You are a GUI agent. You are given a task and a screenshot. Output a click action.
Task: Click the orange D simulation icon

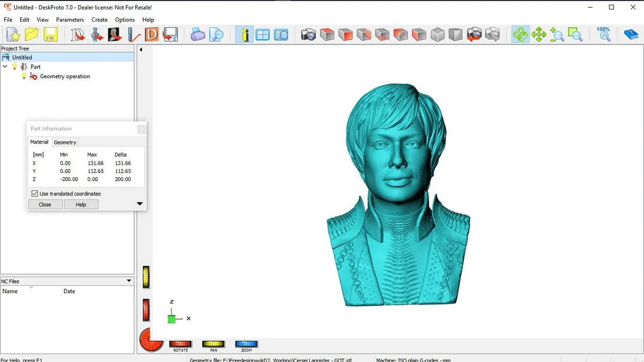151,35
